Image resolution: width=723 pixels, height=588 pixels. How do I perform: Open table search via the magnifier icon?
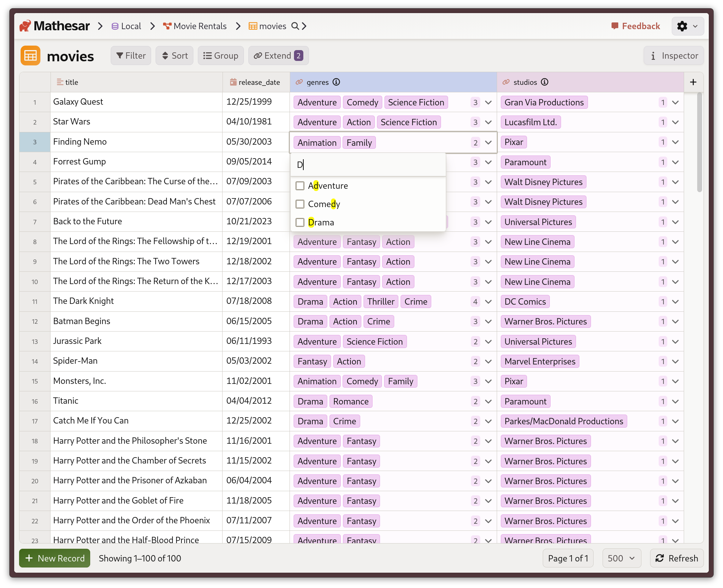click(295, 26)
